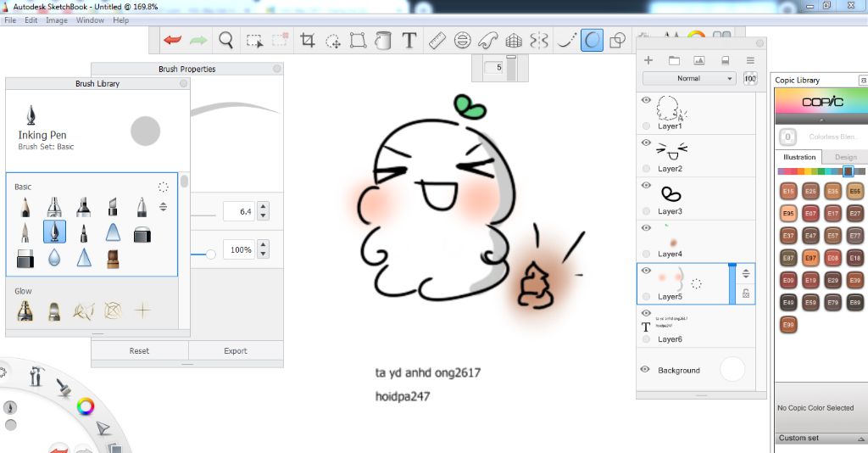Toggle the lock icon on Layer5

(x=746, y=294)
